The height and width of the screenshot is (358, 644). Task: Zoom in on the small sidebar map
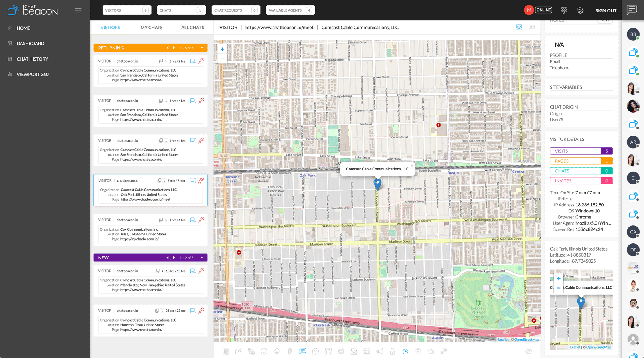coord(559,278)
